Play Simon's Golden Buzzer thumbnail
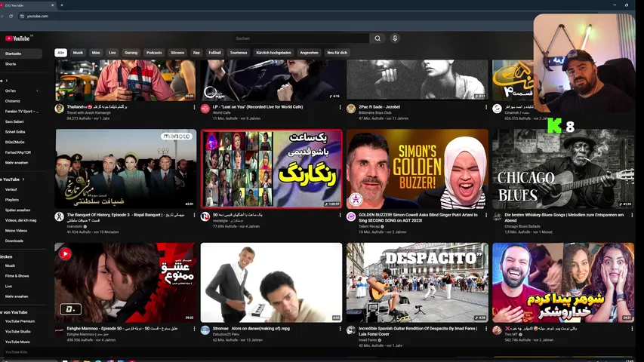This screenshot has height=362, width=644. point(418,169)
